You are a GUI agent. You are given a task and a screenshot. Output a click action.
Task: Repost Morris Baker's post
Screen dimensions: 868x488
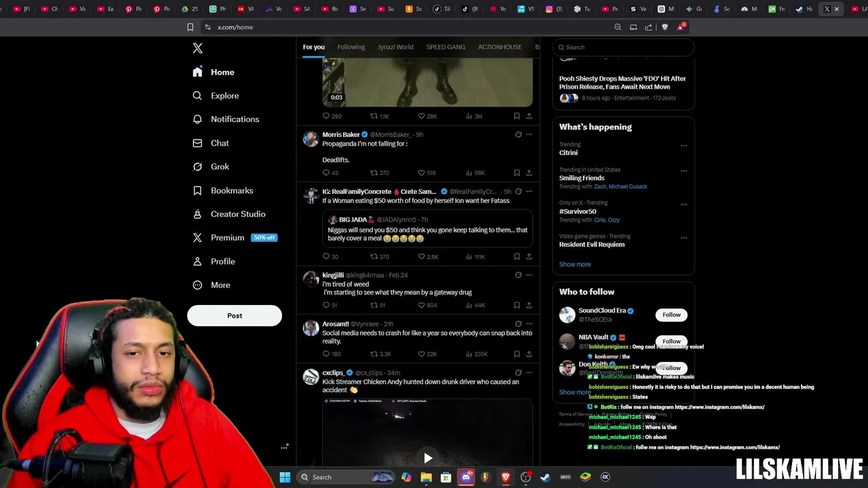380,173
